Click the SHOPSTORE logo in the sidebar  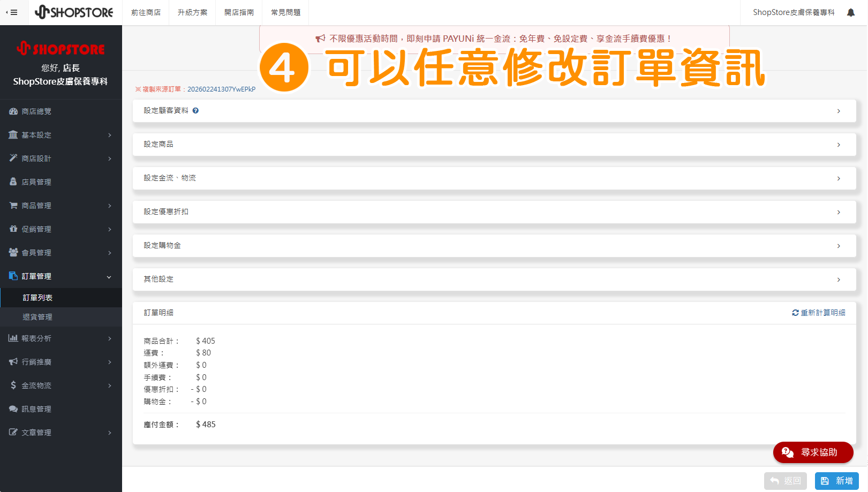(61, 49)
